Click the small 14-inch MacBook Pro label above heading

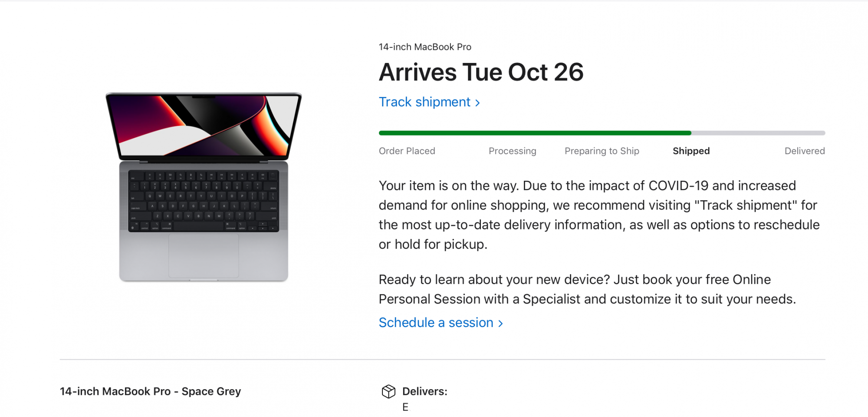tap(424, 47)
